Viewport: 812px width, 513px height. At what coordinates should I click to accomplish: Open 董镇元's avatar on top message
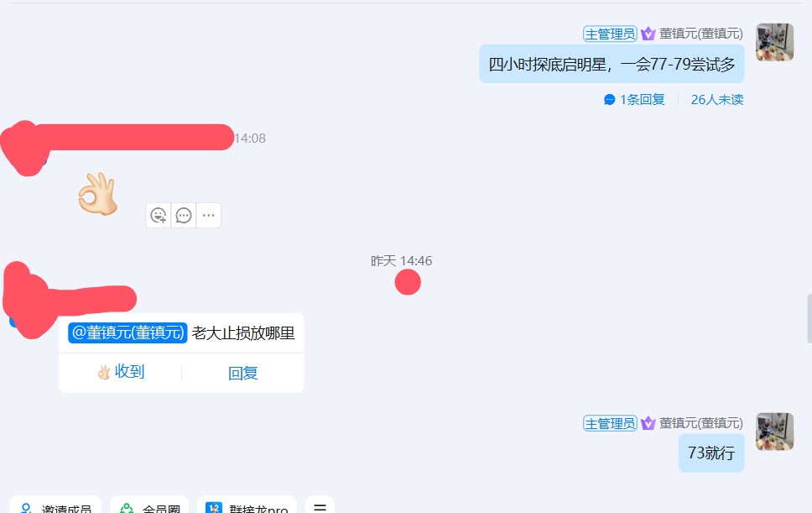775,42
